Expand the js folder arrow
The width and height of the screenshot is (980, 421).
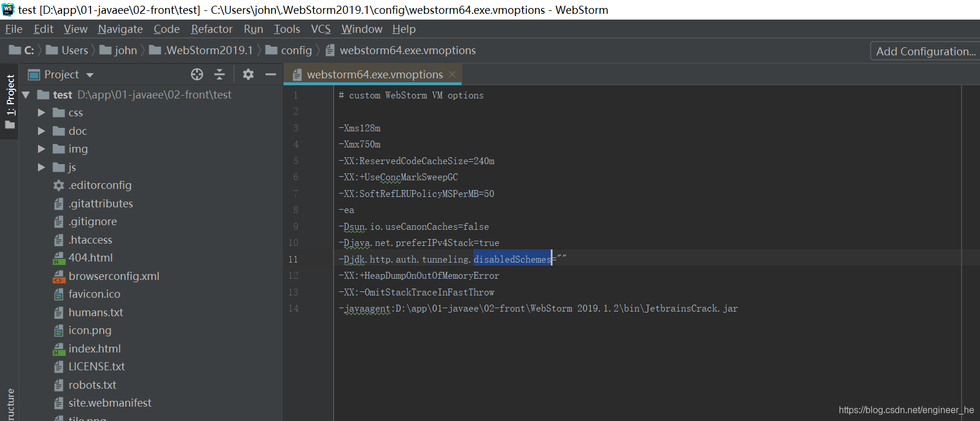[41, 168]
